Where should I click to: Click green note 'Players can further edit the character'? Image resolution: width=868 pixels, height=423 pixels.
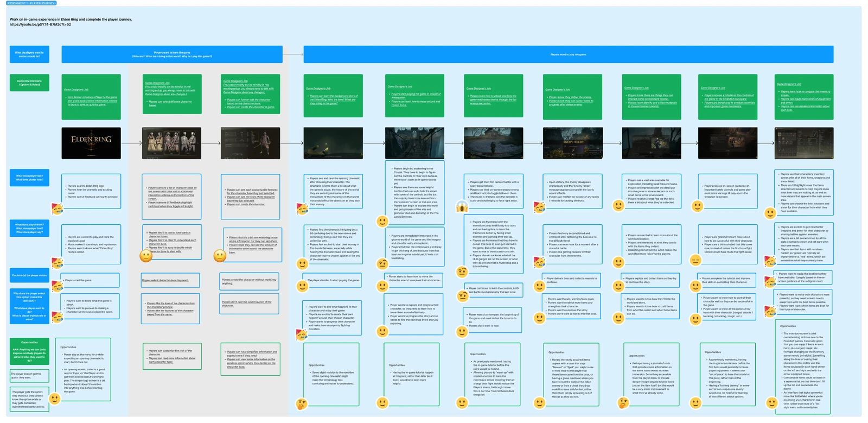(x=251, y=94)
